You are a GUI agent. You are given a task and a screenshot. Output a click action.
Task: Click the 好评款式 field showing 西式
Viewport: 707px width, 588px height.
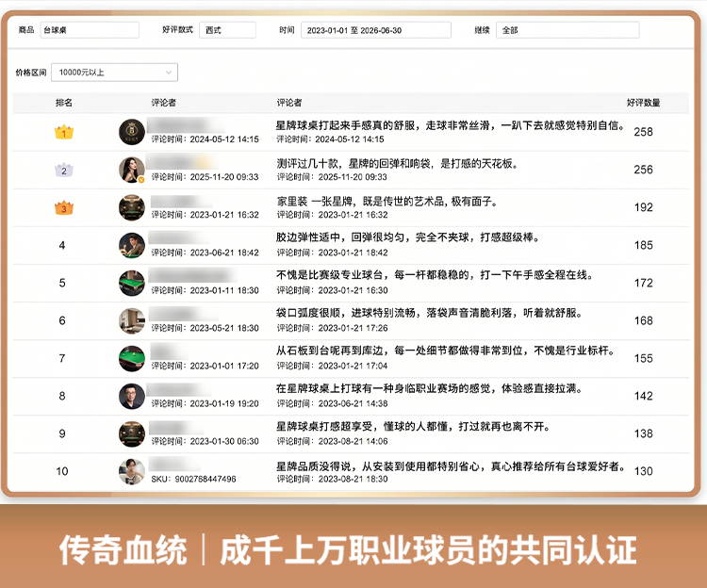pos(228,30)
